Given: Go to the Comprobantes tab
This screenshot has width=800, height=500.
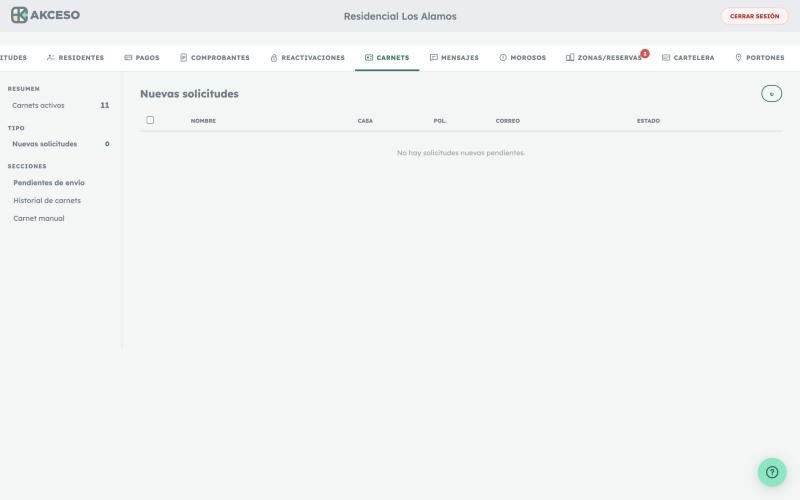Looking at the screenshot, I should [215, 58].
